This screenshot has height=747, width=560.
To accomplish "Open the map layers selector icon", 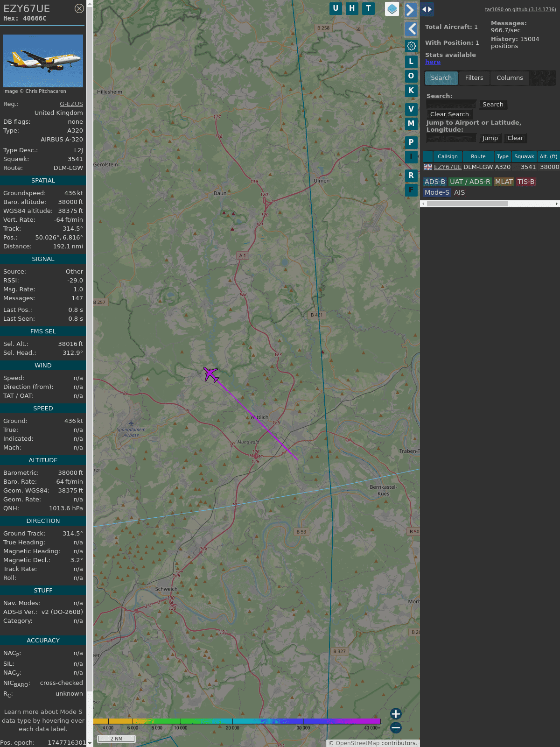I will pos(392,9).
